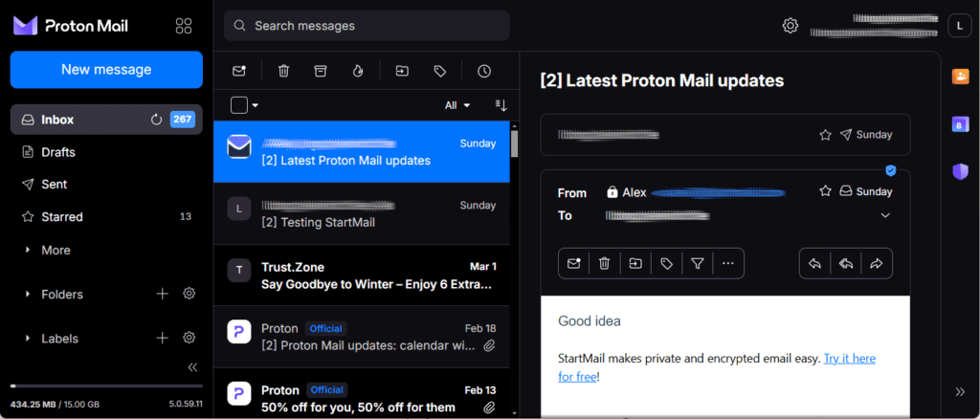Expand the Labels section
The image size is (980, 419).
[28, 339]
